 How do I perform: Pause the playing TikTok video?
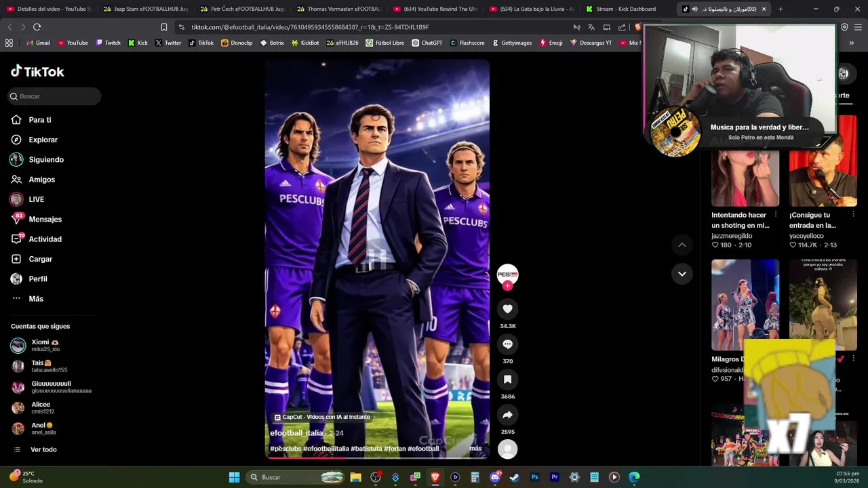(x=377, y=258)
